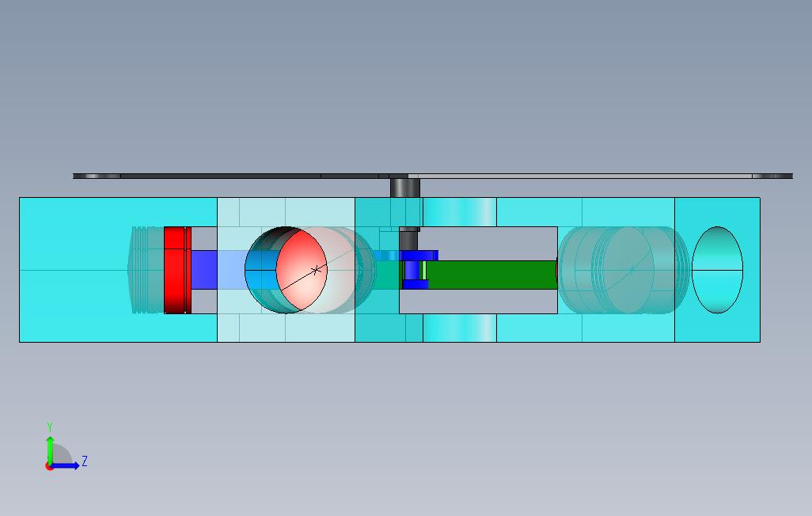This screenshot has width=812, height=516.
Task: Select the solid red piston disk
Action: [x=177, y=270]
